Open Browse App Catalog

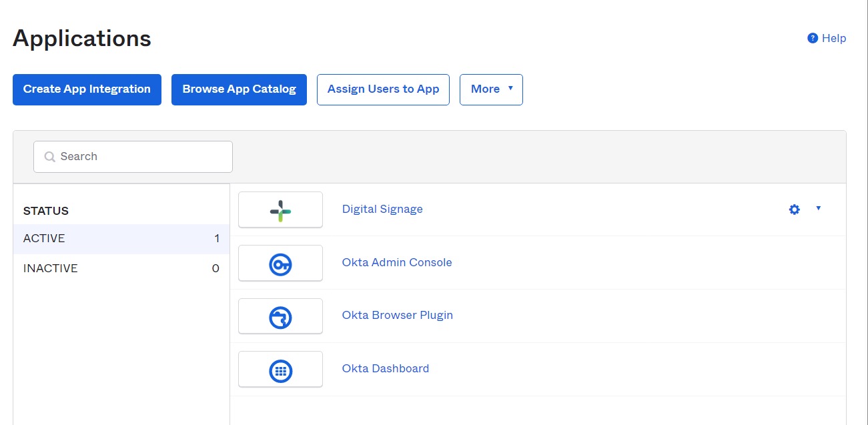pyautogui.click(x=239, y=89)
